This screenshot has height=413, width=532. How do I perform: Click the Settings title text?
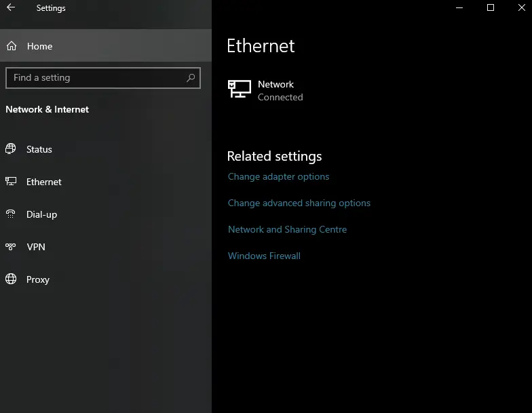51,8
